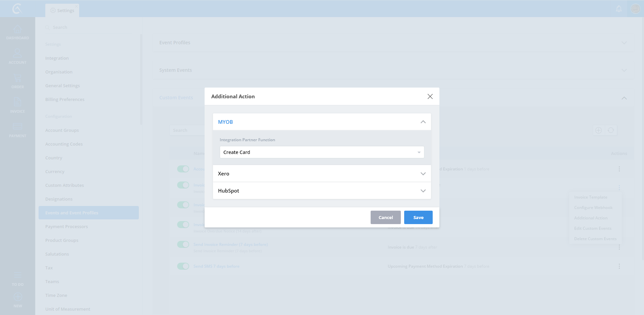Open the Order cart icon
Image resolution: width=644 pixels, height=315 pixels.
point(17,78)
